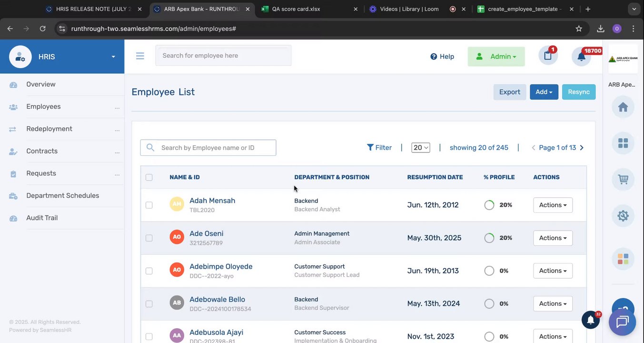644x343 pixels.
Task: Tick the checkbox beside Adebimpe Oloyede
Action: (x=149, y=271)
